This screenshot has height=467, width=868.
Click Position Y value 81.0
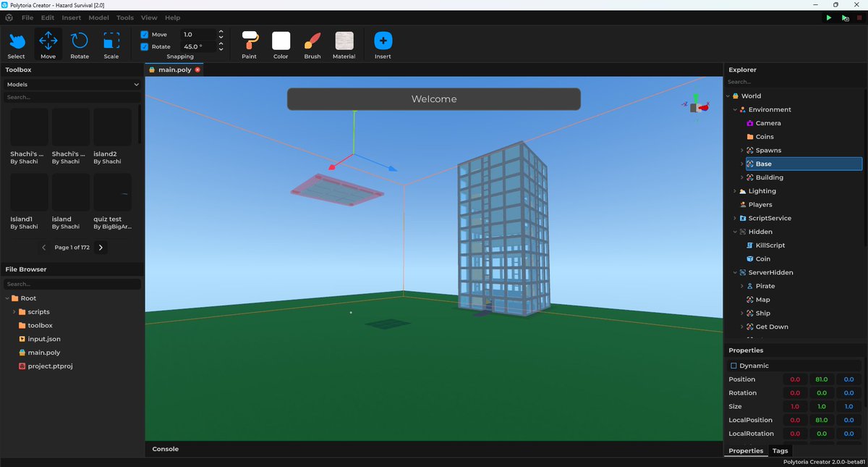point(822,379)
